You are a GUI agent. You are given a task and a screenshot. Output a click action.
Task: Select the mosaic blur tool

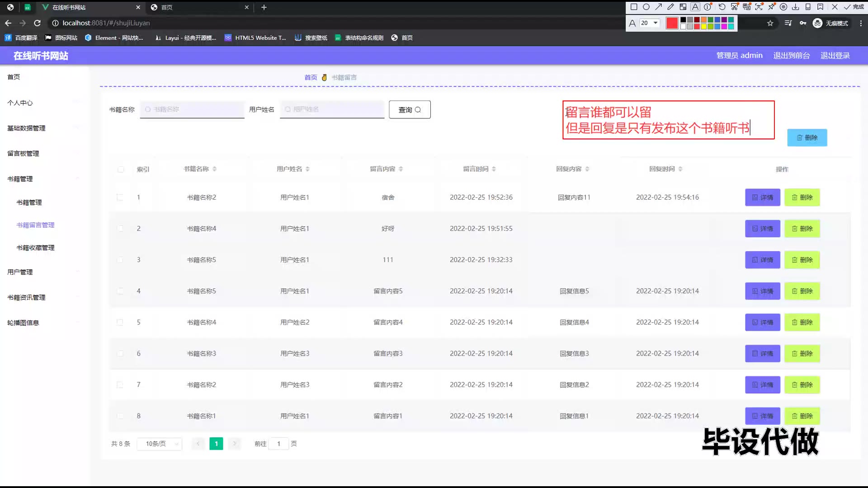click(683, 7)
